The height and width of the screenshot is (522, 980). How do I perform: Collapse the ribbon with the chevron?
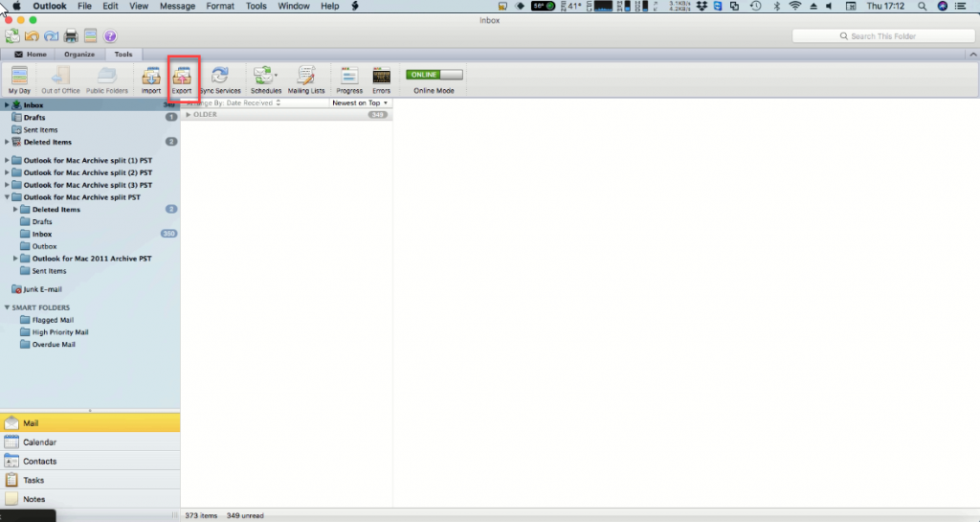[973, 55]
